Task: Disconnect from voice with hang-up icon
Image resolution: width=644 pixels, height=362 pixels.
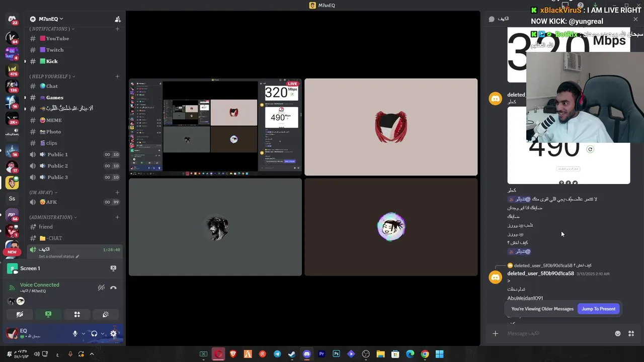Action: pos(113,288)
